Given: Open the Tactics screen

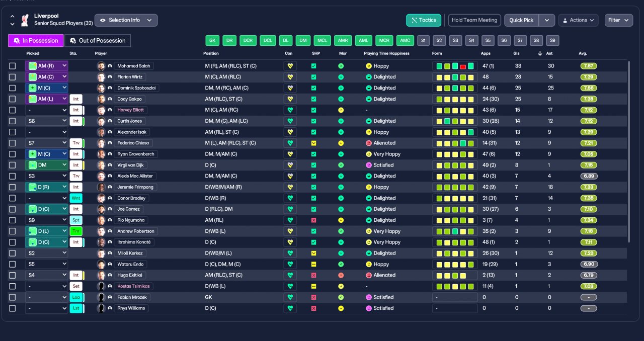Looking at the screenshot, I should [x=424, y=20].
